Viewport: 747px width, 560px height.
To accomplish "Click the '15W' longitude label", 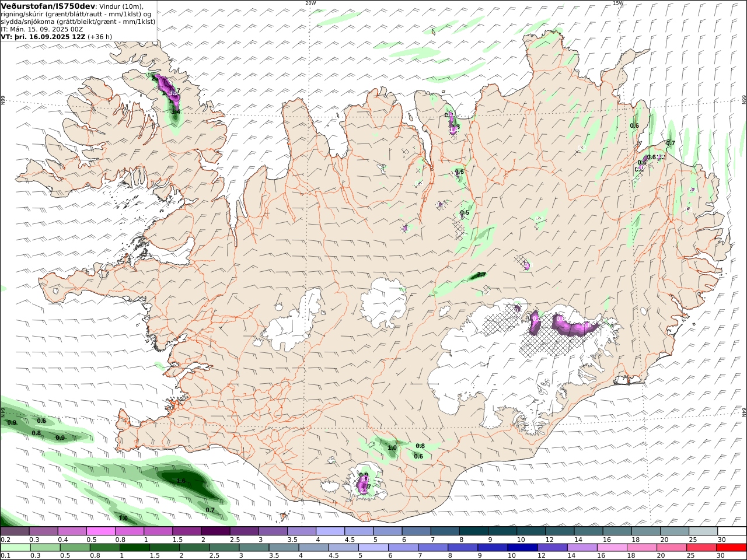I will [618, 3].
